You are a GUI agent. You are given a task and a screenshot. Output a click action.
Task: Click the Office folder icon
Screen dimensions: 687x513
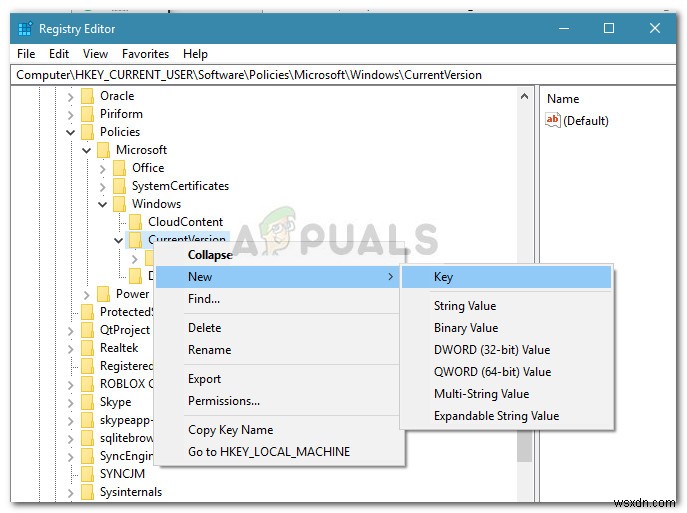[120, 168]
